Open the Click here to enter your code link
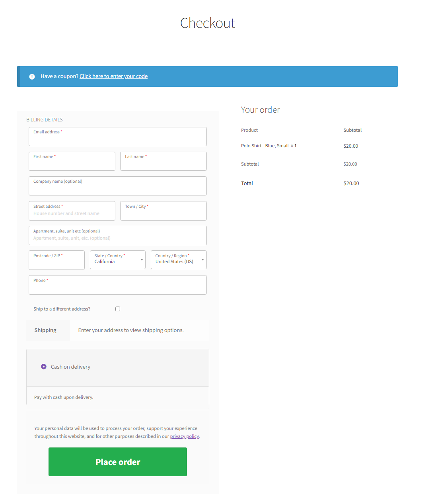430x504 pixels. tap(113, 76)
